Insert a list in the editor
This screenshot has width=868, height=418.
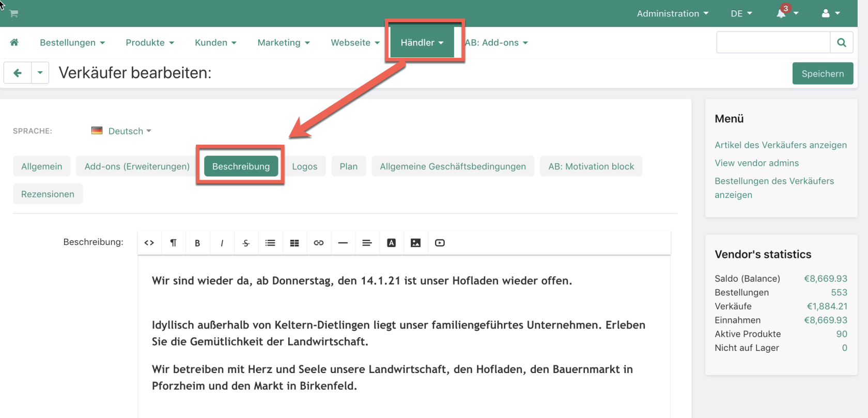(270, 243)
